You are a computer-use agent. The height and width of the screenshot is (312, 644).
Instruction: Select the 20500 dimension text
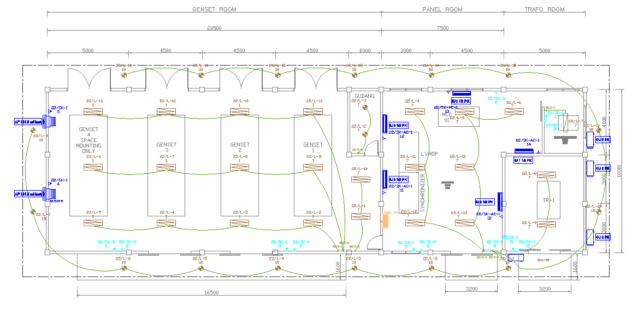point(214,28)
